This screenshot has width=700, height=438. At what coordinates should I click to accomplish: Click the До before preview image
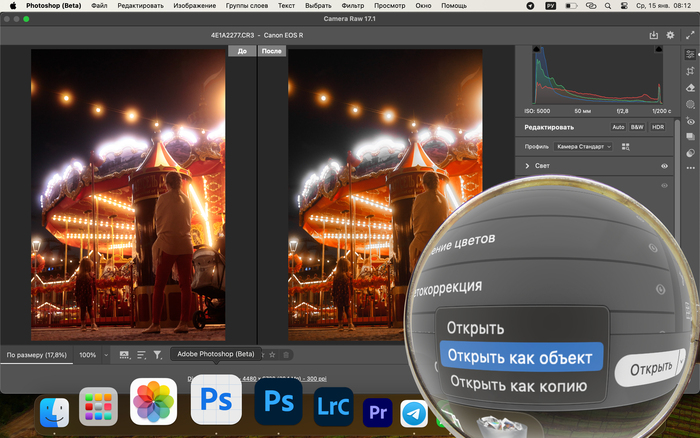pyautogui.click(x=128, y=195)
